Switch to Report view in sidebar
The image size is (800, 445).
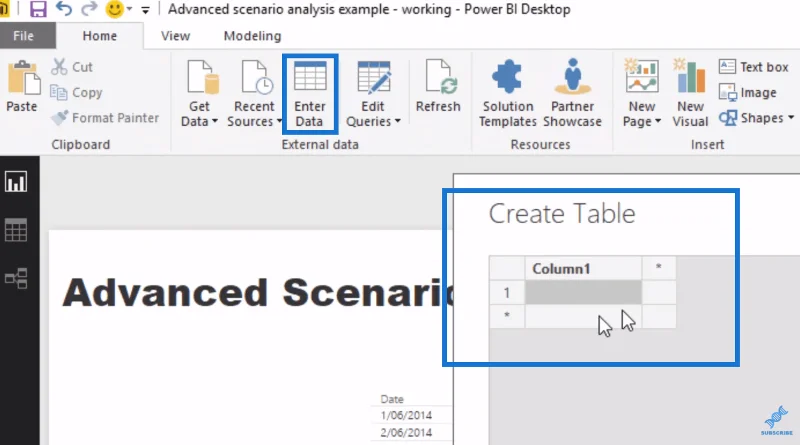coord(16,182)
